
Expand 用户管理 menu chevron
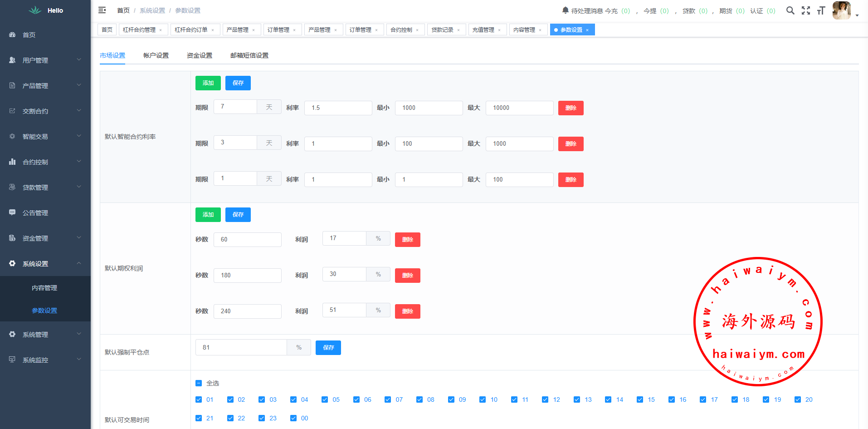point(79,59)
